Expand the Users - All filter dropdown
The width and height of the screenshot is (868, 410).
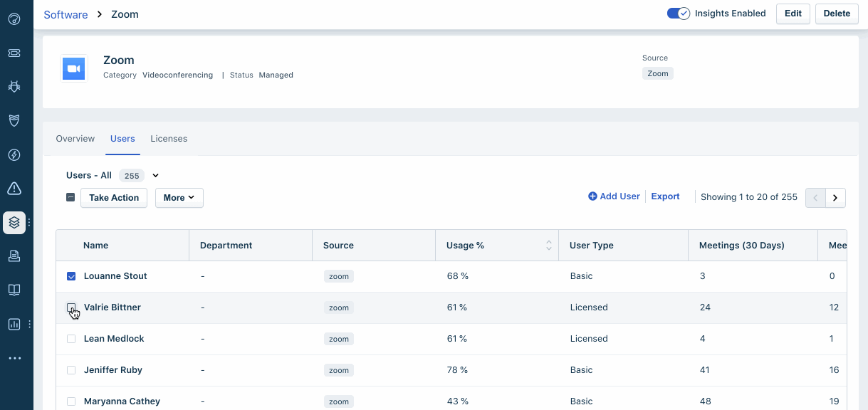tap(156, 175)
